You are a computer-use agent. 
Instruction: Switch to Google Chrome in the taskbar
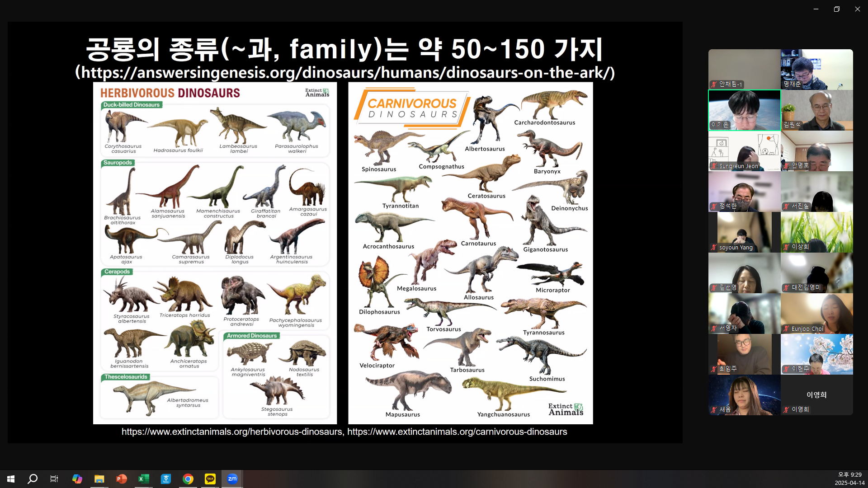(x=188, y=479)
